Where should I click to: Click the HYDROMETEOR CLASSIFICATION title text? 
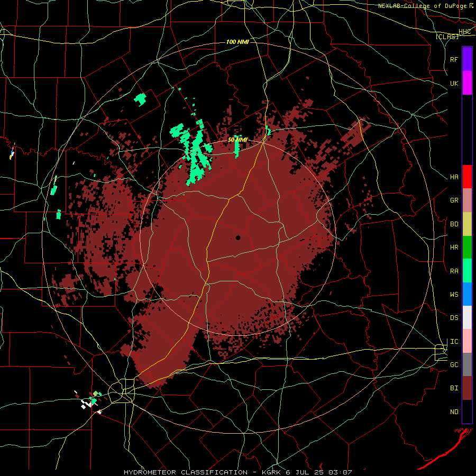[186, 472]
